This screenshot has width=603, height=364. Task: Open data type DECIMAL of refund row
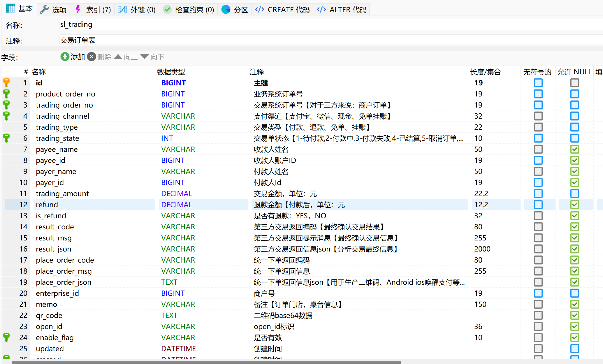177,205
